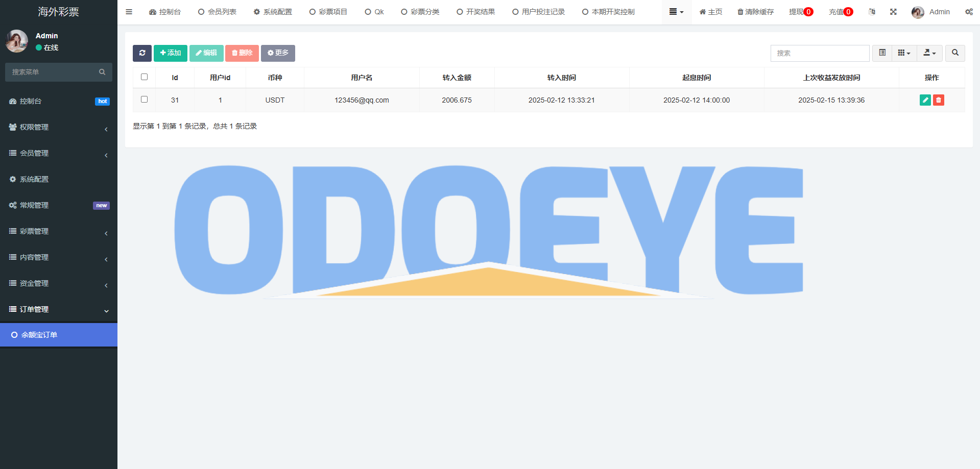
Task: Collapse the 订单管理 sidebar menu
Action: [x=59, y=309]
